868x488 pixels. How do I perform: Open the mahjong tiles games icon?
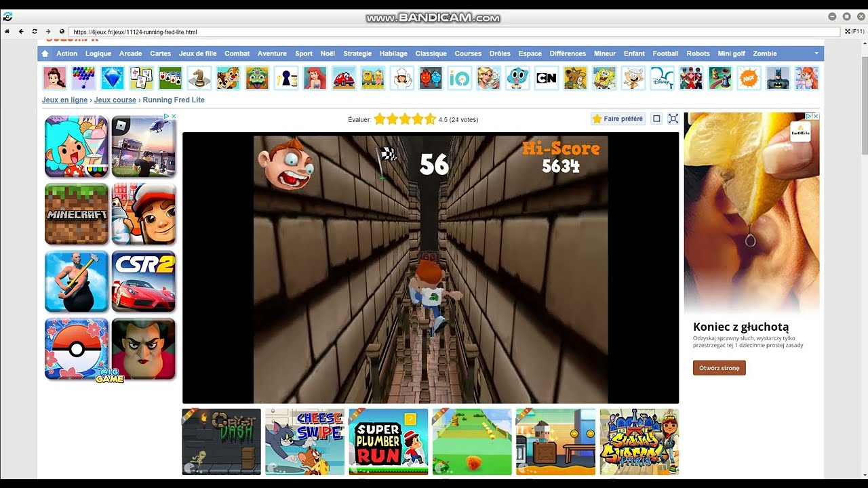click(142, 78)
